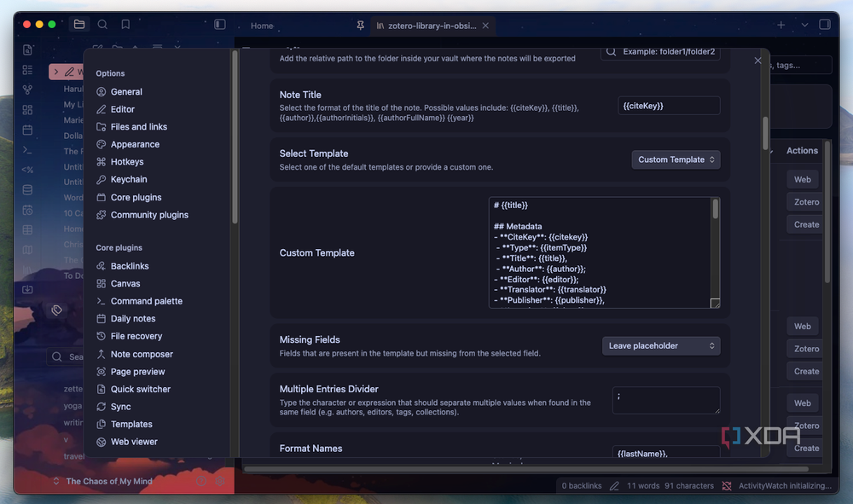
Task: Focus Note Title {{citeKey}} field
Action: (669, 106)
